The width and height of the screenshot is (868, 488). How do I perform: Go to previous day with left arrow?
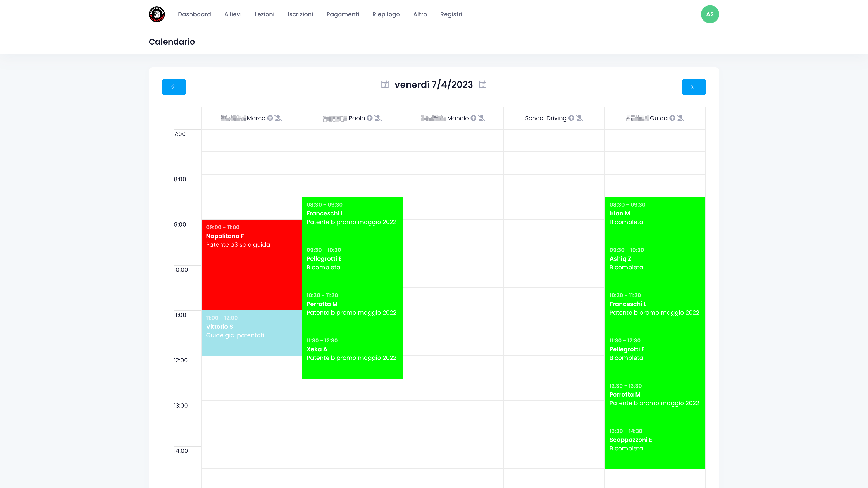pyautogui.click(x=174, y=87)
